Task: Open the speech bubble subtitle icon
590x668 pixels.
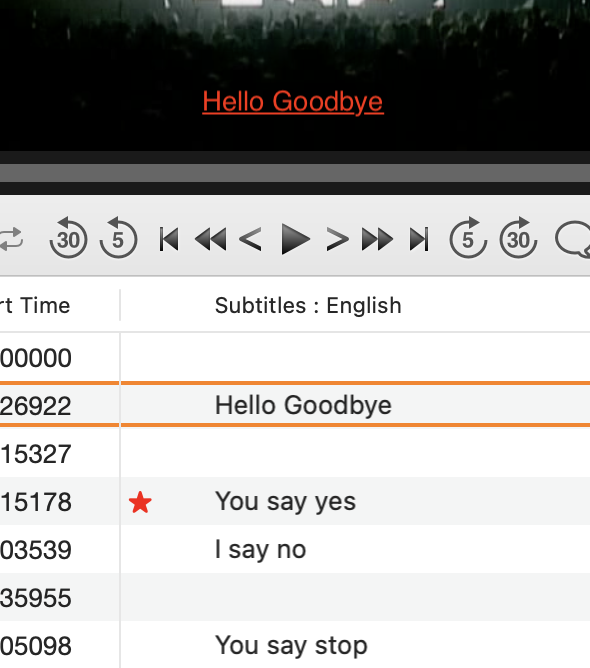Action: [573, 239]
